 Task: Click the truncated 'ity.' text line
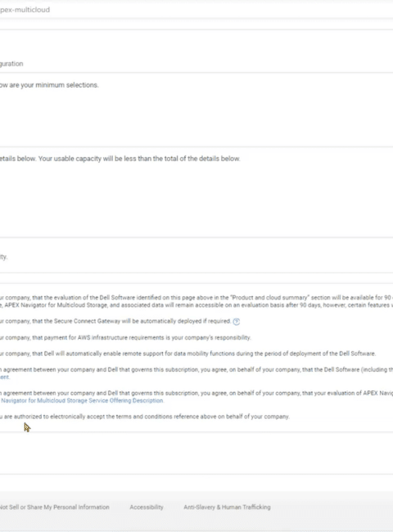click(x=3, y=257)
